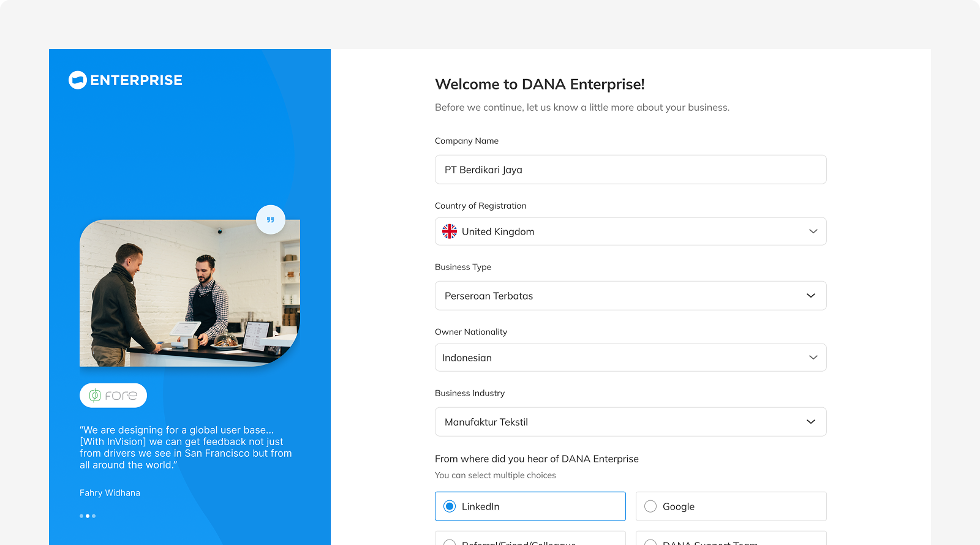980x545 pixels.
Task: Select the DANA Support Team option
Action: click(x=731, y=540)
